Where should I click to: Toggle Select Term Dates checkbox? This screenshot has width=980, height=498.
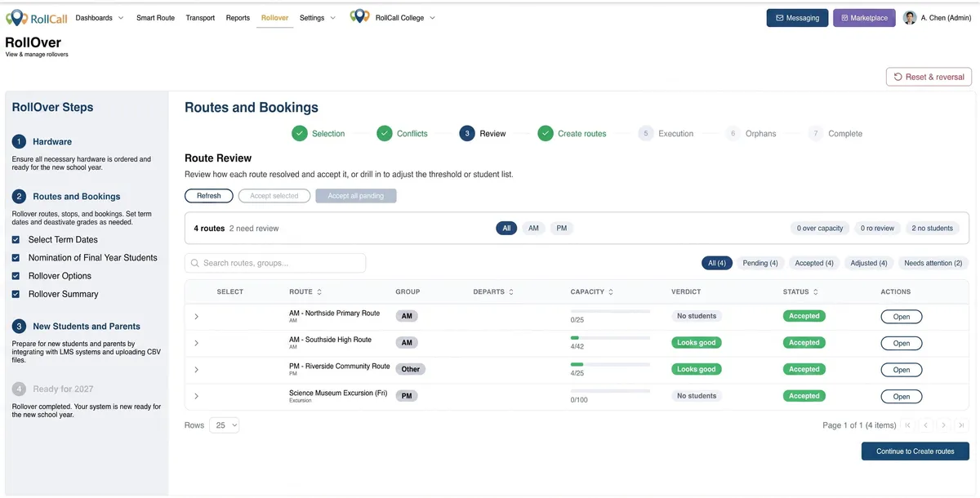click(x=16, y=240)
